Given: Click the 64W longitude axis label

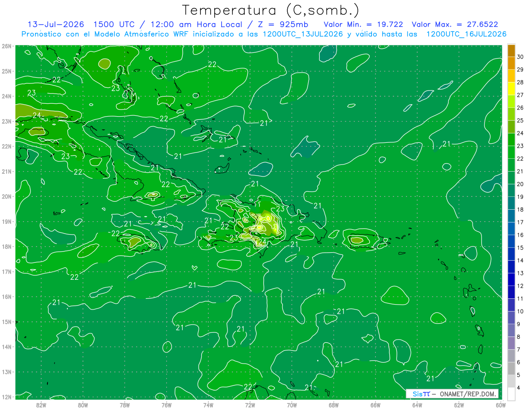Looking at the screenshot, I should click(417, 405).
